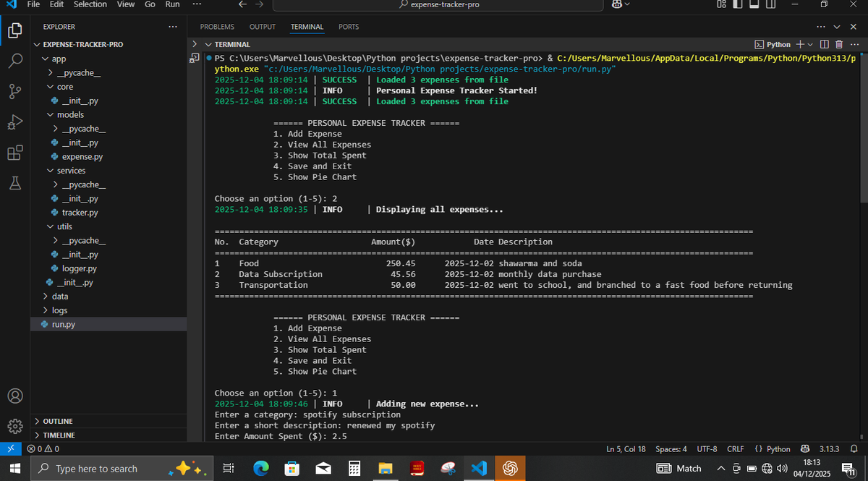Open the Edit menu
The image size is (868, 481).
57,4
